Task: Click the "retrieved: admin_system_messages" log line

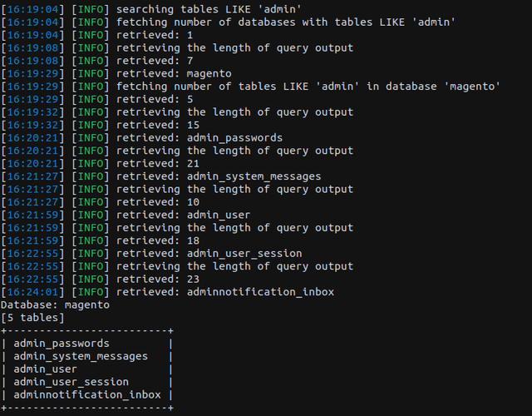Action: (218, 176)
